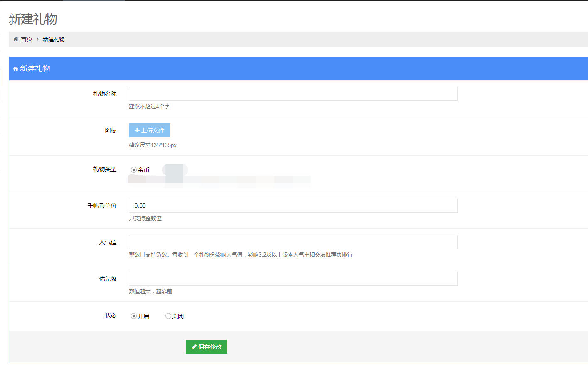The height and width of the screenshot is (375, 588).
Task: Select the 开启 status radio button
Action: (x=134, y=316)
